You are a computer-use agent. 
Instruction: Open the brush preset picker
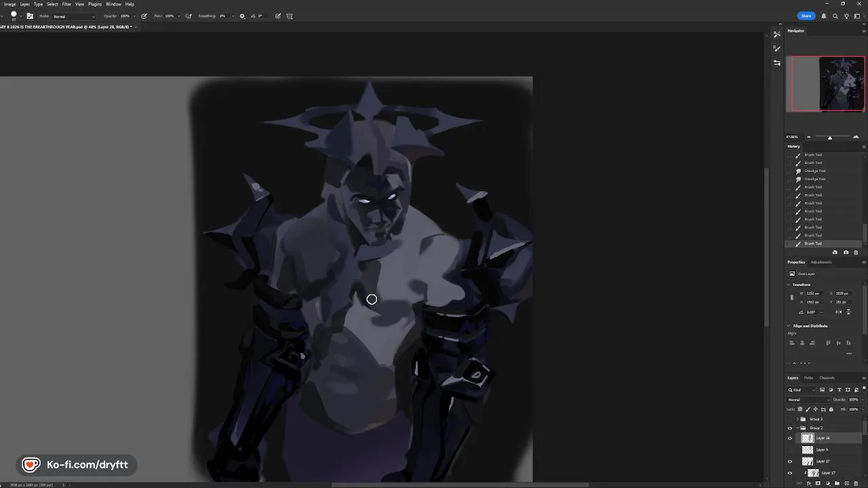point(21,16)
